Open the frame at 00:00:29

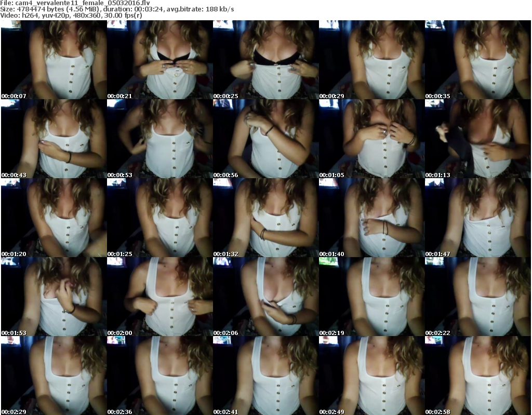coord(372,60)
